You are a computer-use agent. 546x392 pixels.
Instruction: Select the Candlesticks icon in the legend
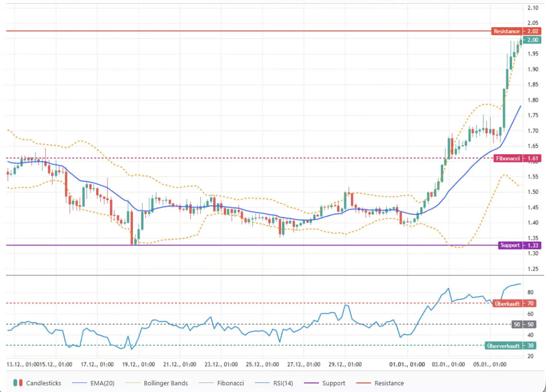tap(18, 383)
